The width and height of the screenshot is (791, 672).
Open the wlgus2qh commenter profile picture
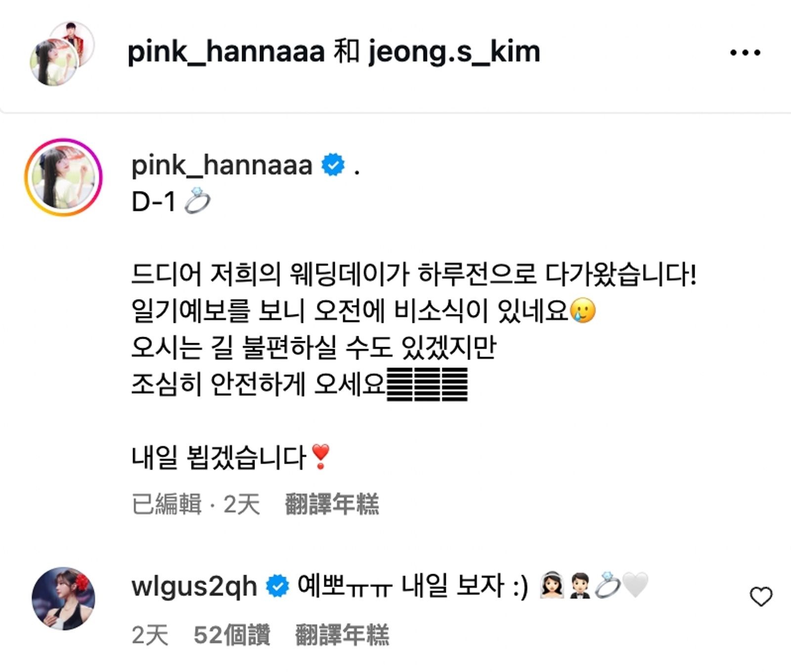pos(63,598)
